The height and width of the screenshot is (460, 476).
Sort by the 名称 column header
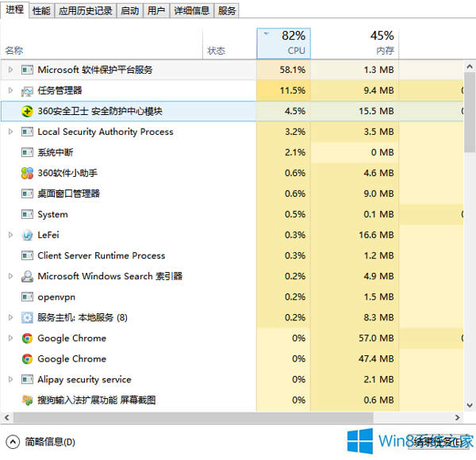click(x=102, y=44)
